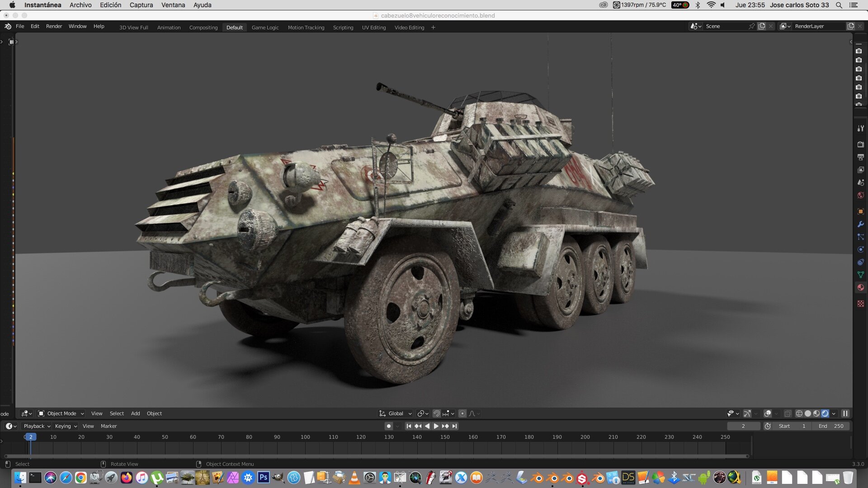Open the Output properties tab

[860, 157]
